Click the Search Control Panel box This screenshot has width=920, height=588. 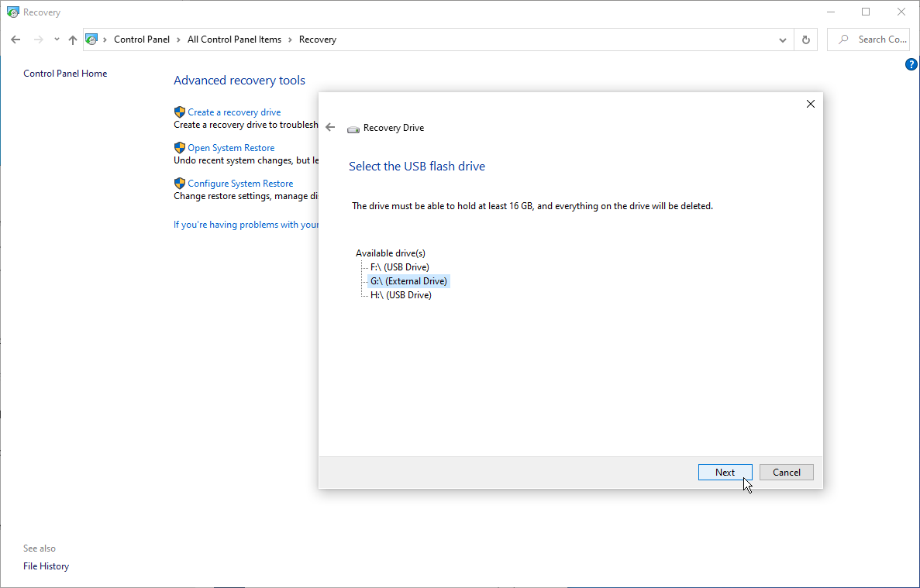pos(868,40)
